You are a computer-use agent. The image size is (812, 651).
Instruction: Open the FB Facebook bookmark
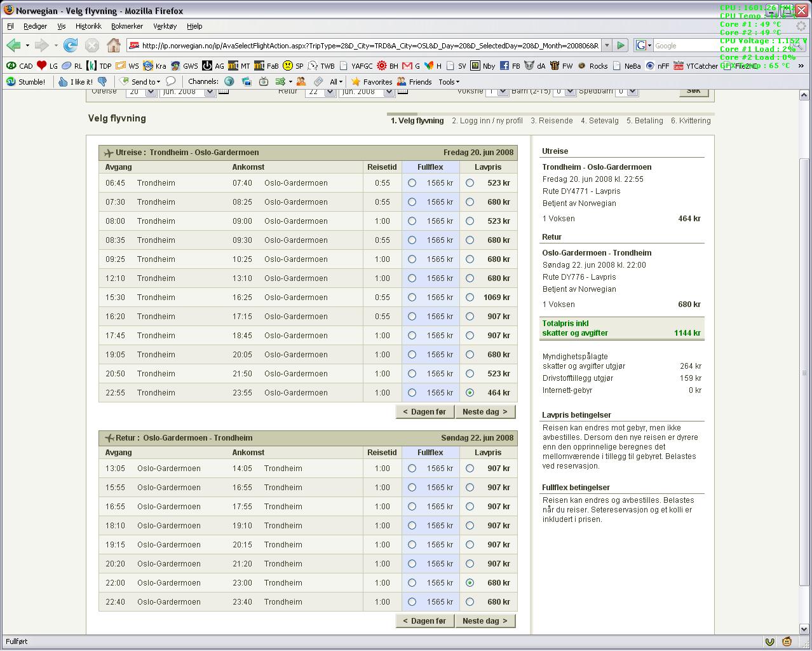(x=510, y=65)
